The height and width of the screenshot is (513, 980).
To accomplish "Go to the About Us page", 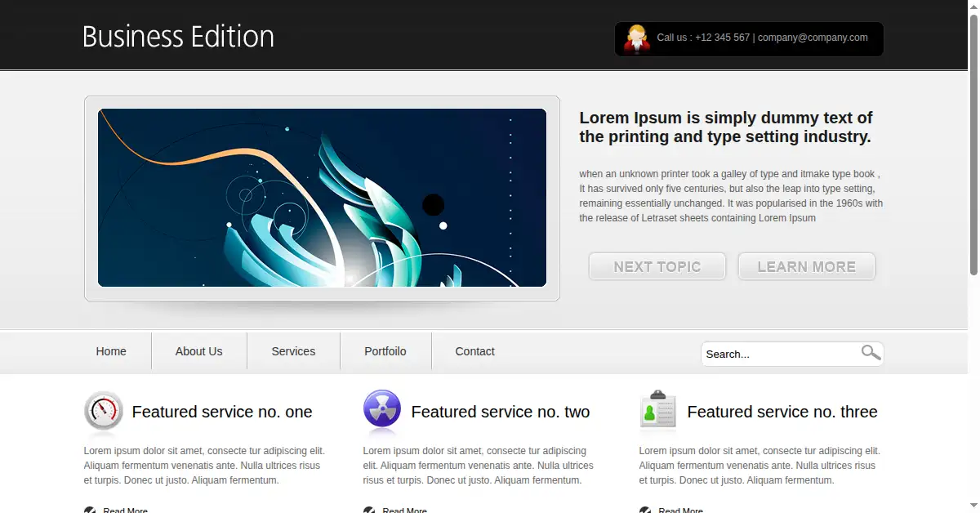I will tap(199, 351).
